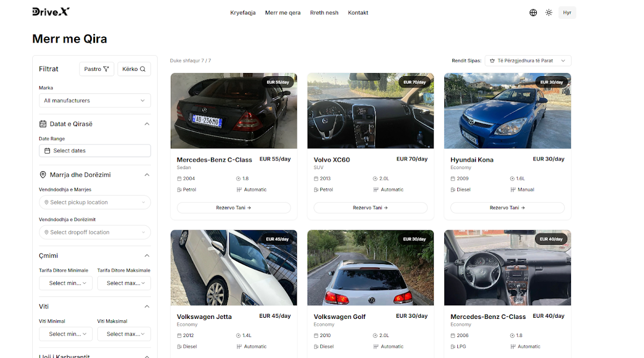This screenshot has width=644, height=358.
Task: Open the language globe icon
Action: coord(533,12)
